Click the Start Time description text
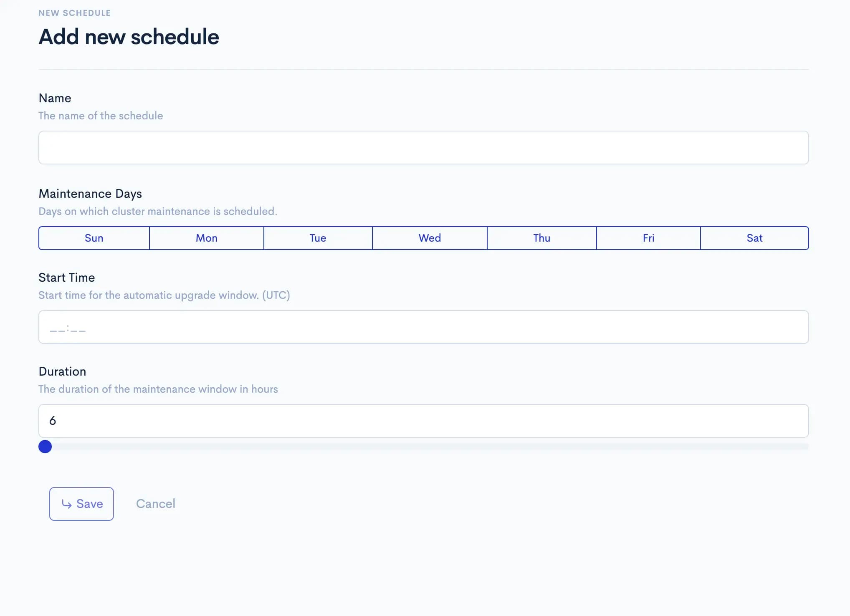 pos(164,295)
